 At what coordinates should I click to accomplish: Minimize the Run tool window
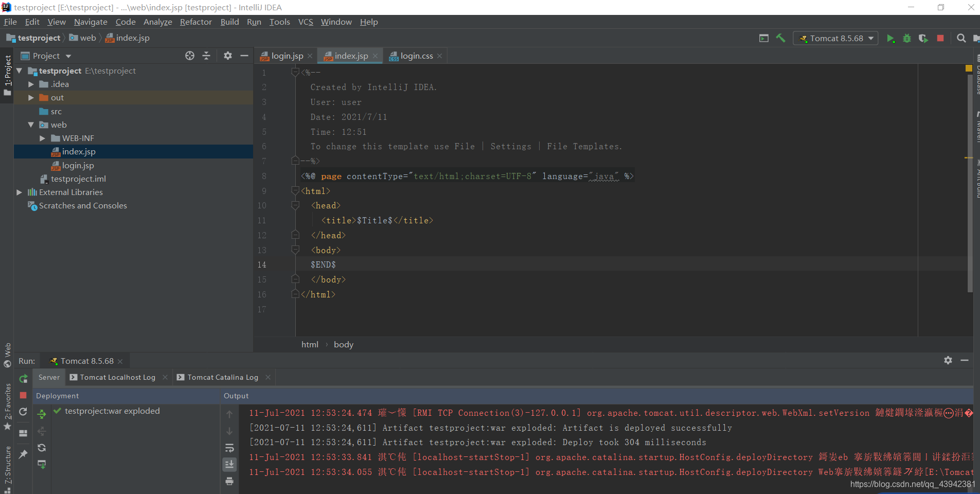(965, 360)
